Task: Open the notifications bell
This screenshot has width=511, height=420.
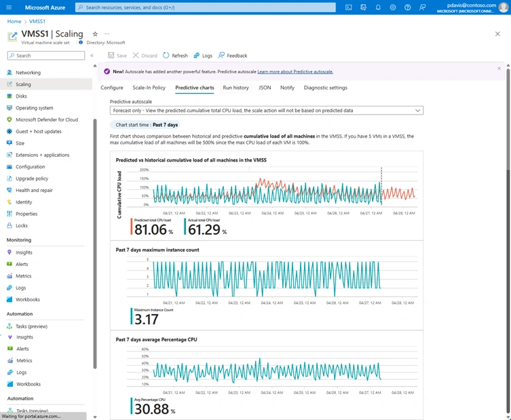Action: (378, 7)
